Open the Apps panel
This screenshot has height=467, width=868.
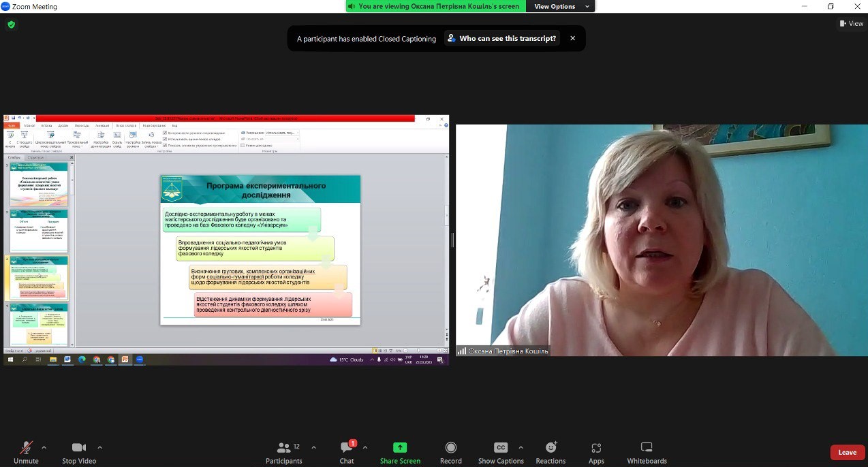point(596,448)
